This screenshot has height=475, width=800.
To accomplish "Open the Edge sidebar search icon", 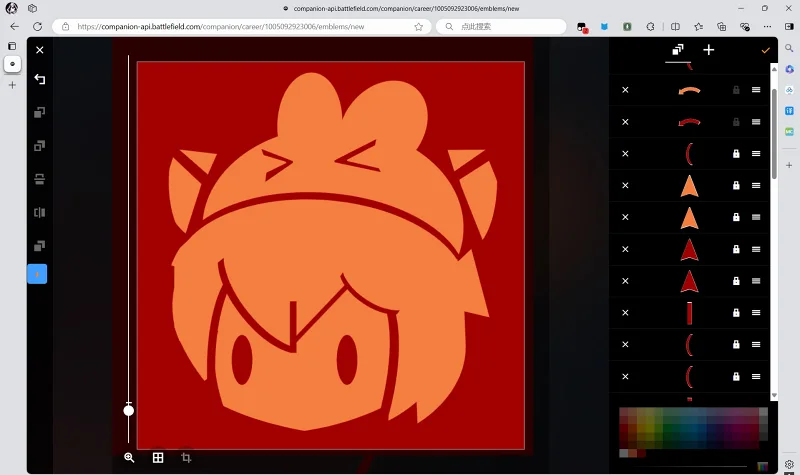I will point(789,48).
